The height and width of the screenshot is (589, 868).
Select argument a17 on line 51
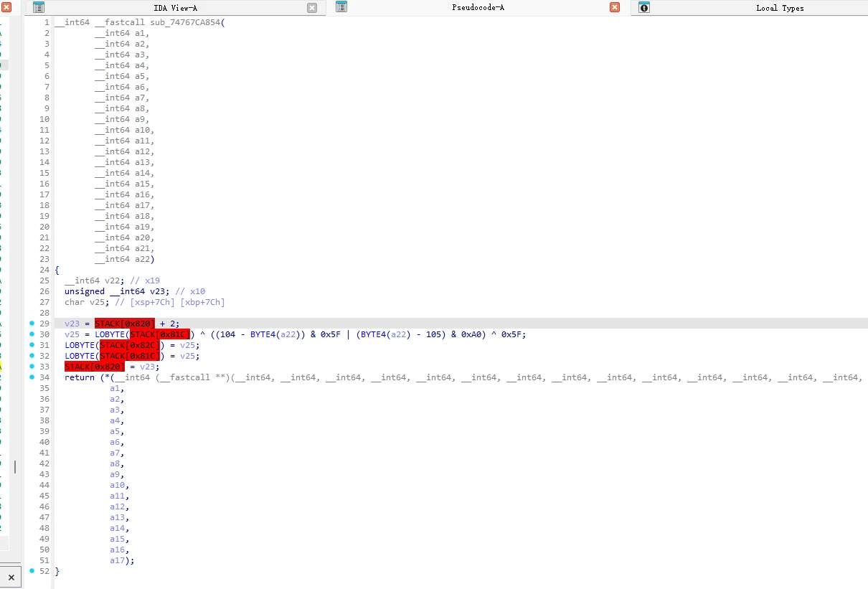click(117, 560)
